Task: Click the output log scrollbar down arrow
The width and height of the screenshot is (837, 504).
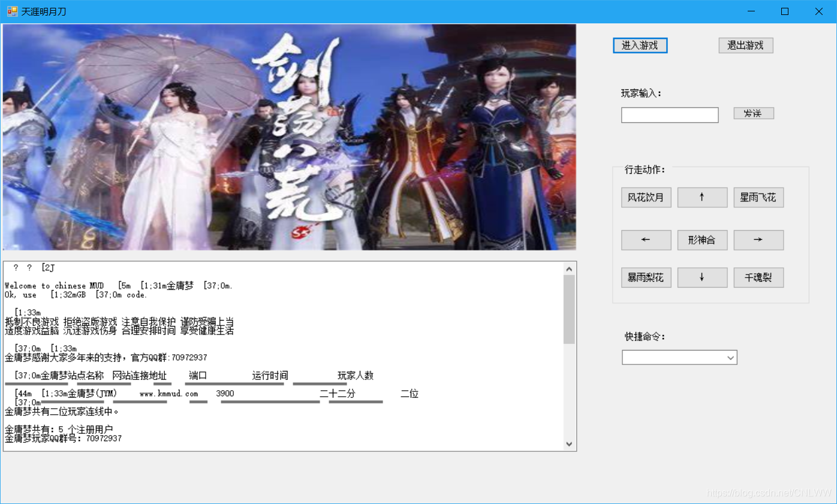Action: (x=569, y=444)
